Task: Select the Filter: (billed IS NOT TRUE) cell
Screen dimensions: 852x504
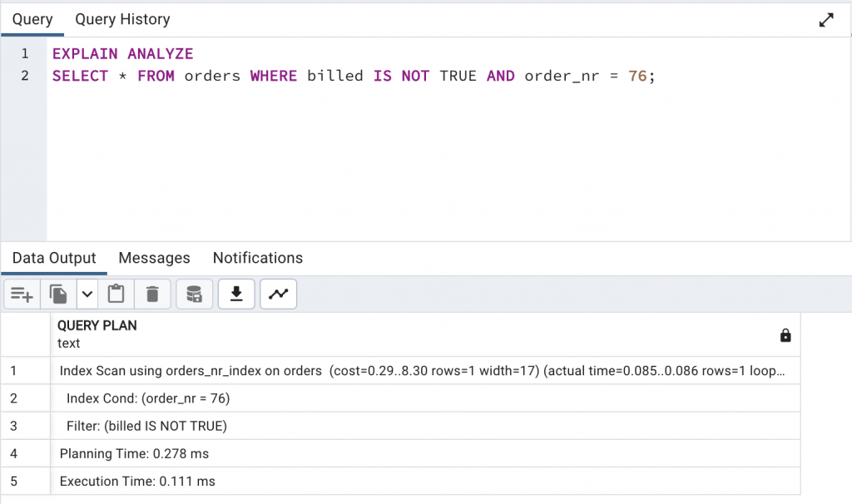Action: [425, 426]
